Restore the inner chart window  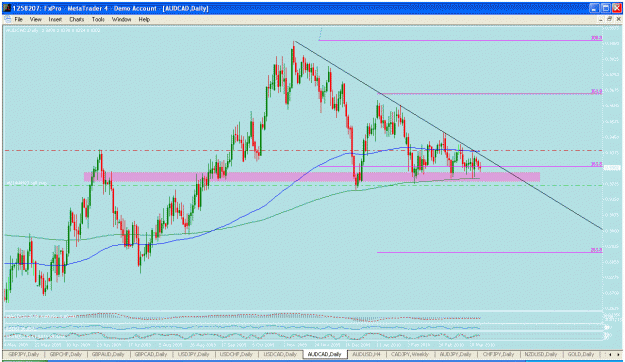pos(609,19)
